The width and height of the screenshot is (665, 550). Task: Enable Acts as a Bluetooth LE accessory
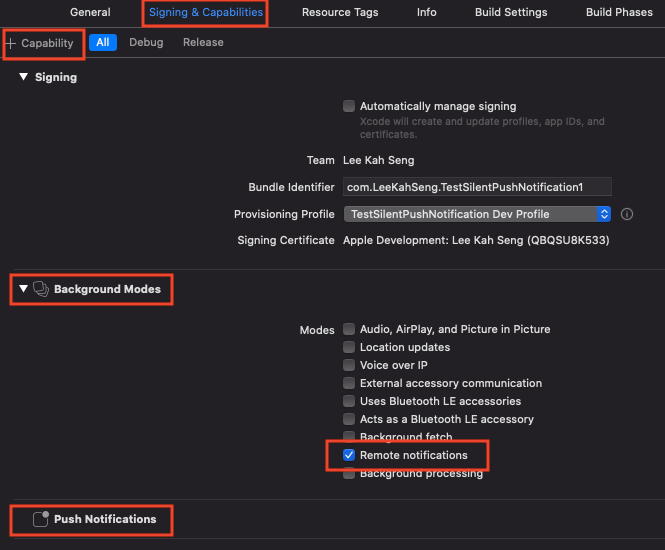click(349, 419)
